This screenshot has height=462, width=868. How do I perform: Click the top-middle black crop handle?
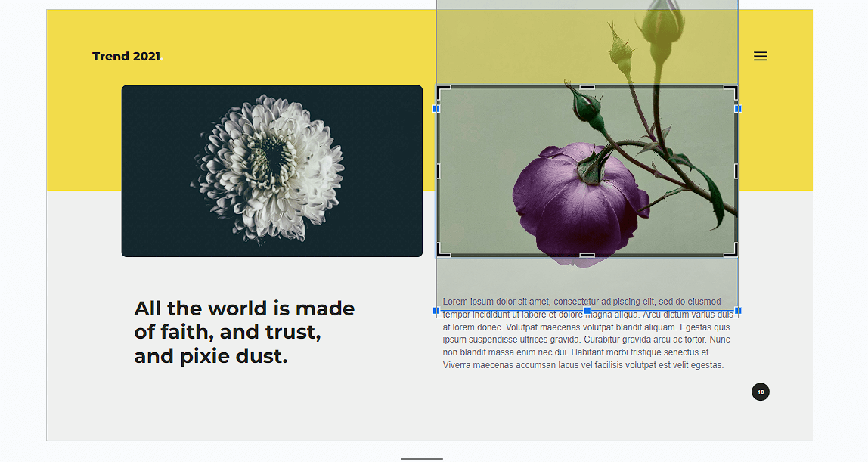coord(587,88)
